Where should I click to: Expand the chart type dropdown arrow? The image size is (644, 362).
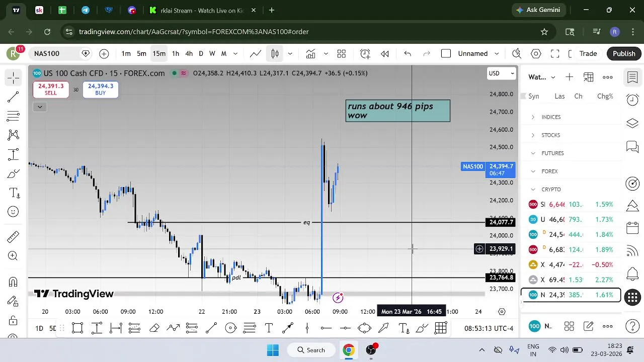coord(290,54)
